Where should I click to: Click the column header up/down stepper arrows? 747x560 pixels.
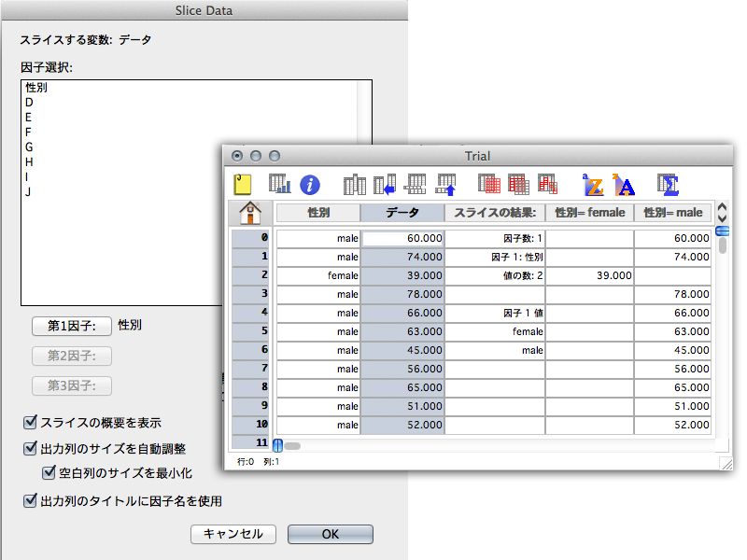[x=722, y=213]
